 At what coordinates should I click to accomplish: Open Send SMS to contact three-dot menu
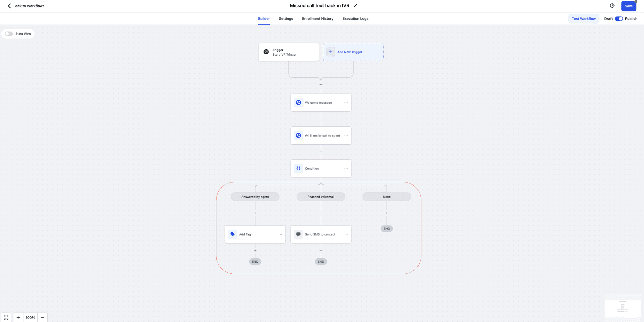point(346,234)
